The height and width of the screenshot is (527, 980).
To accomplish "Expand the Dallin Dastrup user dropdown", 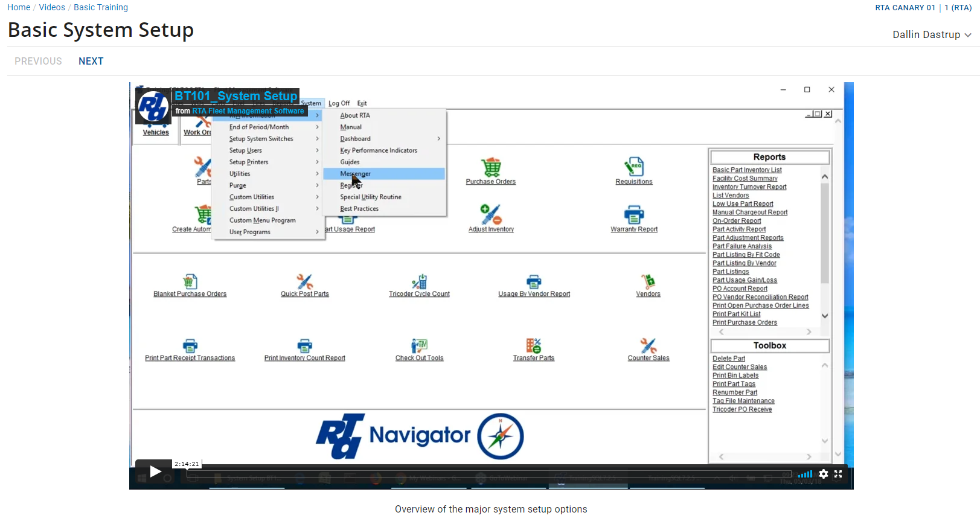I will point(932,35).
